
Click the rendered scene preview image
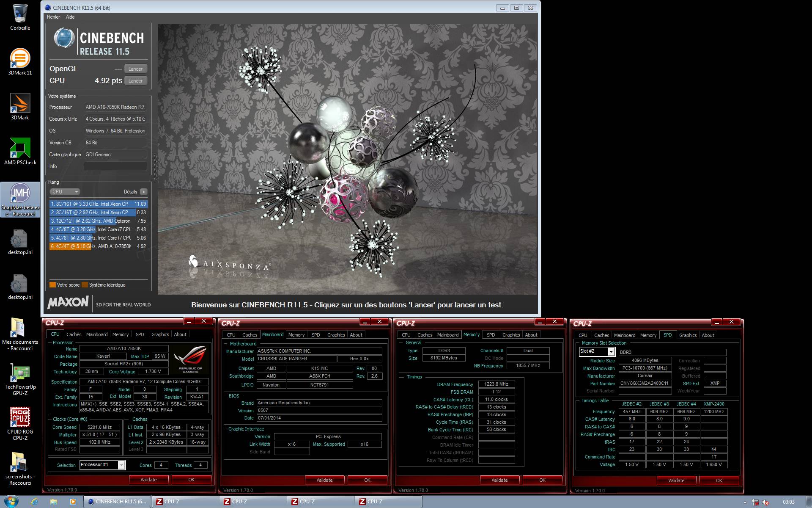click(347, 159)
